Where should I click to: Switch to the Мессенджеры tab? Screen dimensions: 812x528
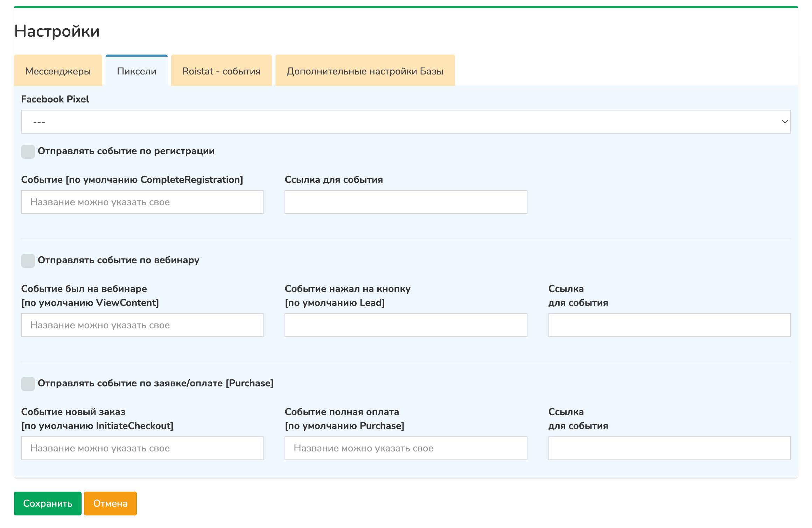pos(58,71)
